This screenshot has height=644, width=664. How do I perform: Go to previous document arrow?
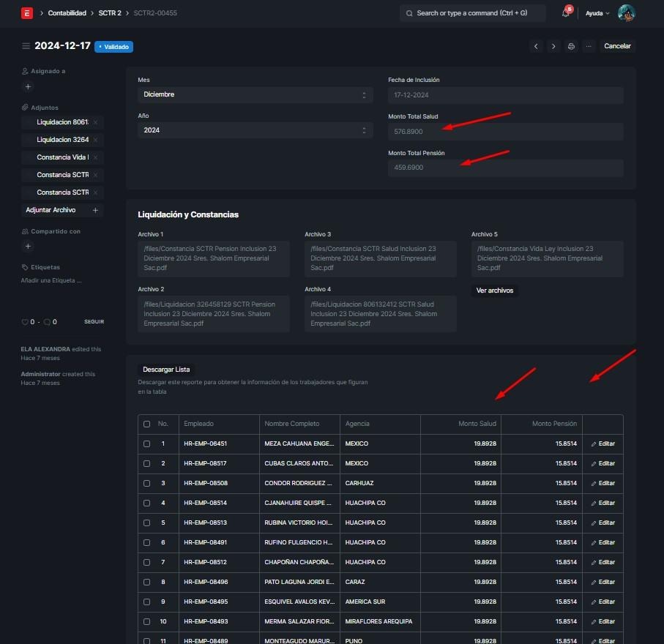pos(536,46)
